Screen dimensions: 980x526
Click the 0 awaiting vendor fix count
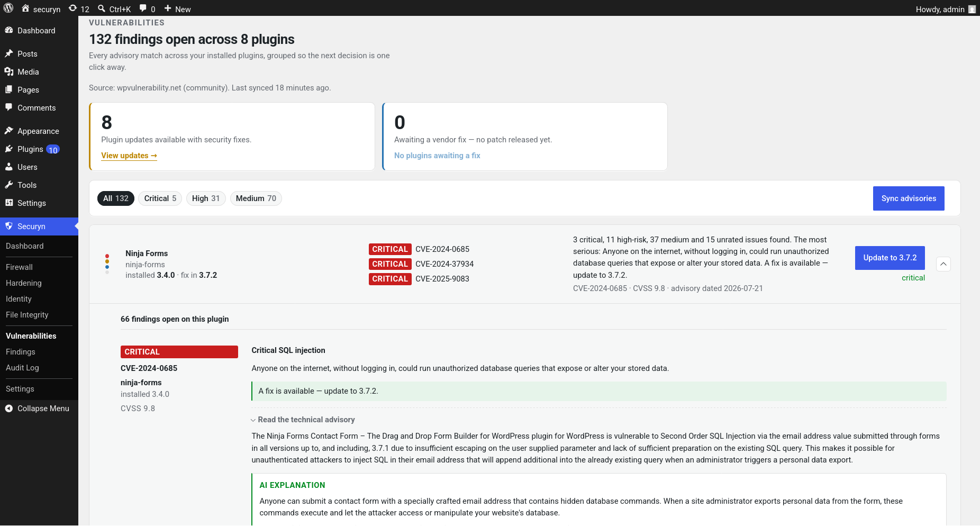400,123
